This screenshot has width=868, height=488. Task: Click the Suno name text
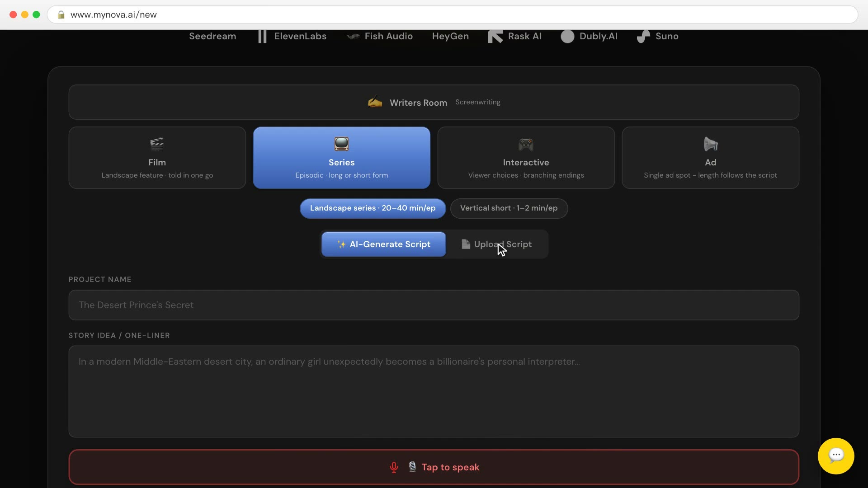pyautogui.click(x=667, y=36)
